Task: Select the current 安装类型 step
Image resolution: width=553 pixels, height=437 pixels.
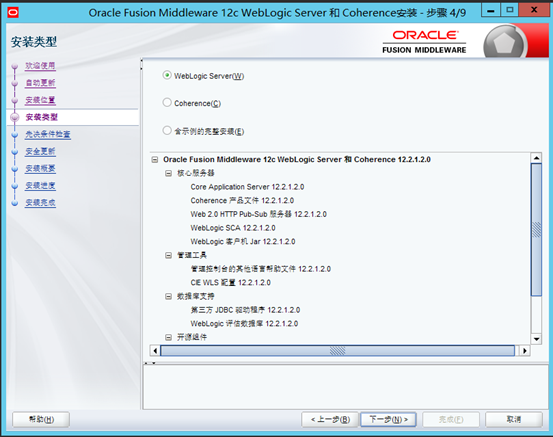Action: (x=42, y=117)
